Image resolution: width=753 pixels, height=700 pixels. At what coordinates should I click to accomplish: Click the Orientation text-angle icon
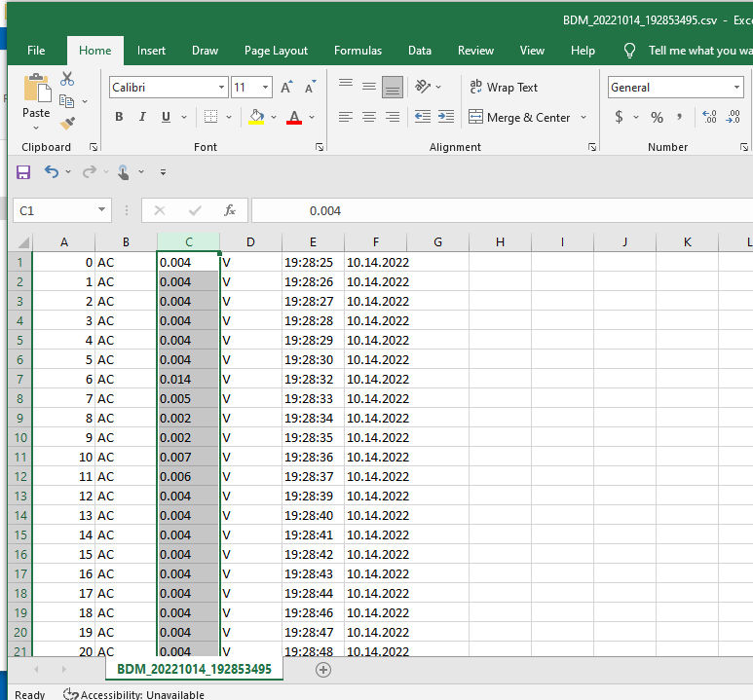tap(423, 87)
